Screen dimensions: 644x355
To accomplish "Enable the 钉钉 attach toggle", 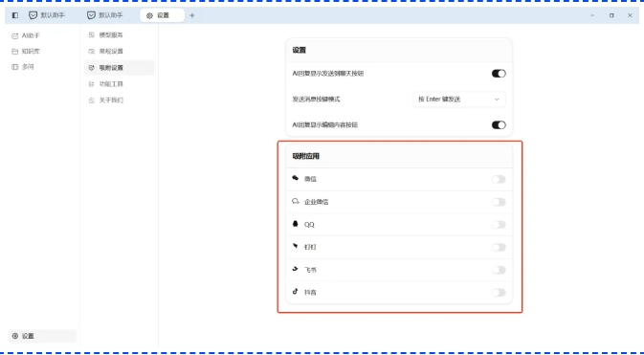I will 499,247.
